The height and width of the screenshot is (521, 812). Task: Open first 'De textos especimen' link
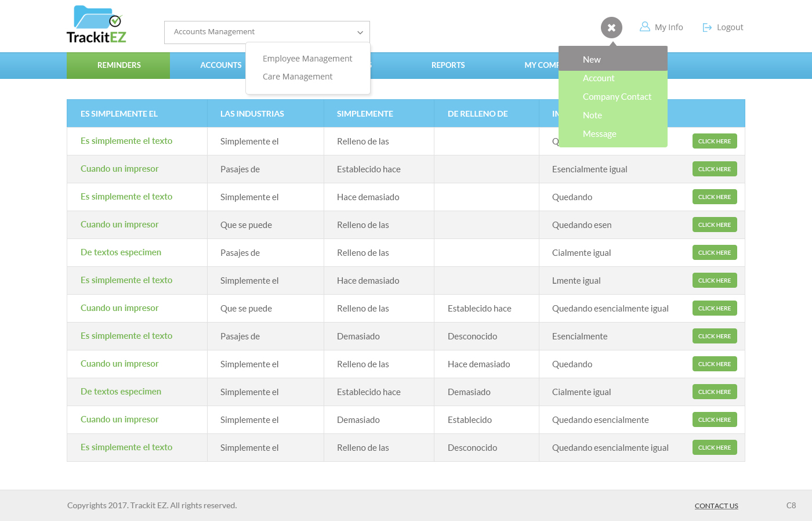(121, 252)
